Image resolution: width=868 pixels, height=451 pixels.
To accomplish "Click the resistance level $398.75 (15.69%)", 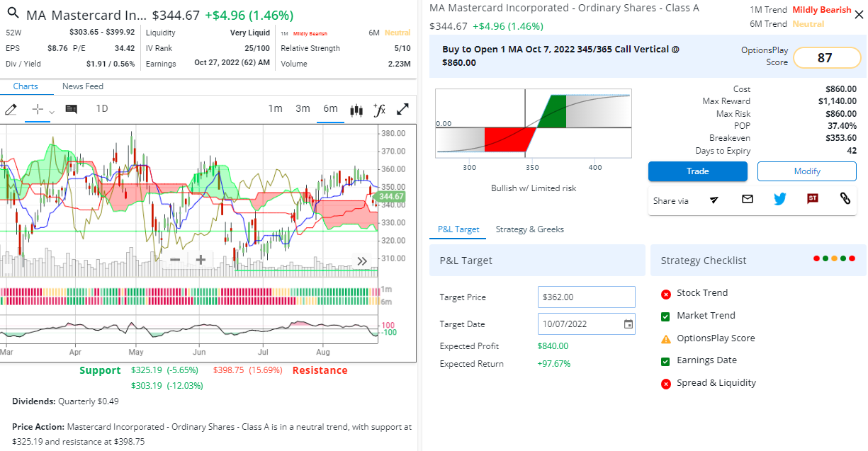I will pyautogui.click(x=247, y=370).
